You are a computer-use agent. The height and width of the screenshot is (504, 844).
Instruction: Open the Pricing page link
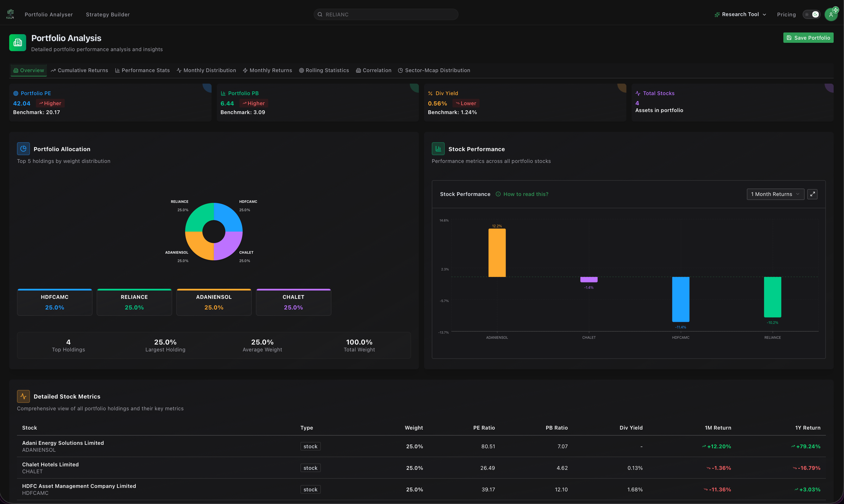coord(786,14)
